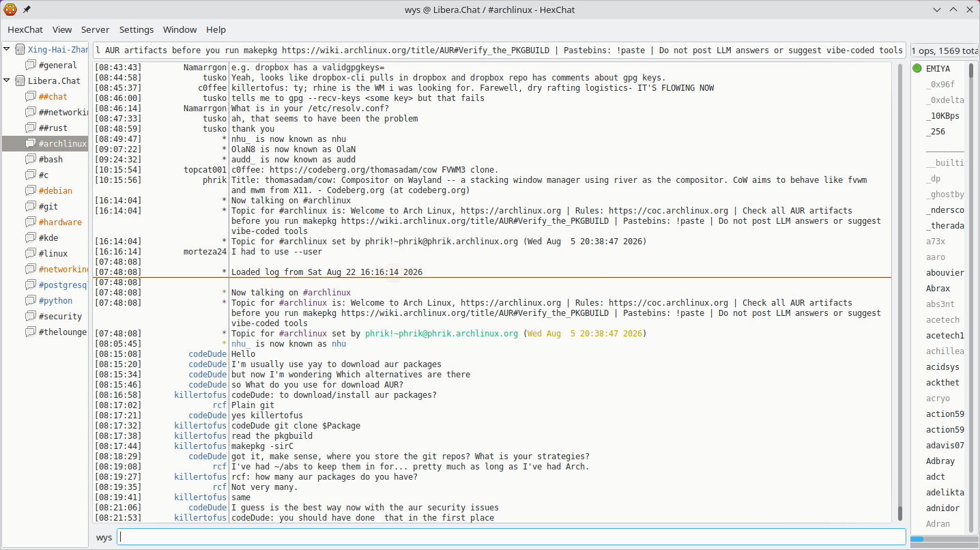Click the chat bubble icon beside #general
Image resolution: width=980 pixels, height=550 pixels.
31,65
